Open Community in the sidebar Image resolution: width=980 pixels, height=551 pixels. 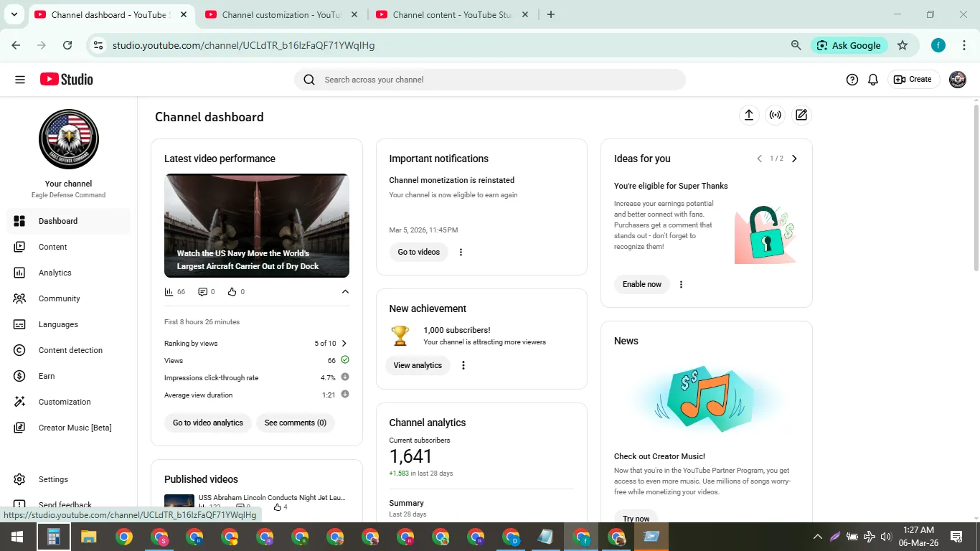(x=69, y=298)
